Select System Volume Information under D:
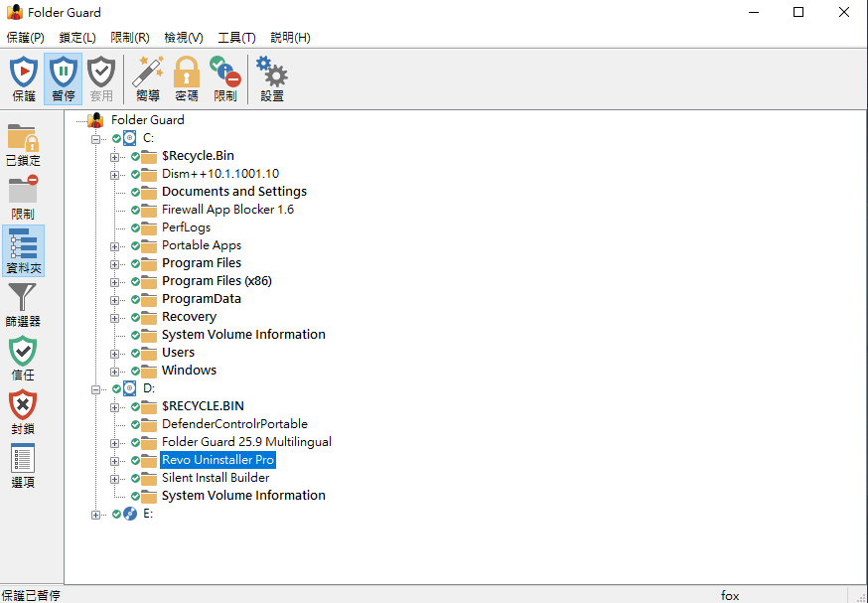Viewport: 868px width, 603px height. [243, 495]
